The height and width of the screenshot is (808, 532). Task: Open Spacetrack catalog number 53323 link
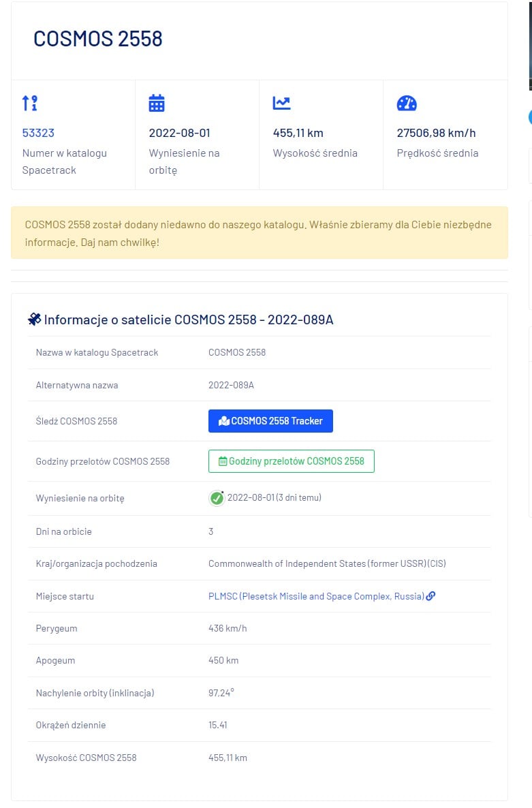38,133
